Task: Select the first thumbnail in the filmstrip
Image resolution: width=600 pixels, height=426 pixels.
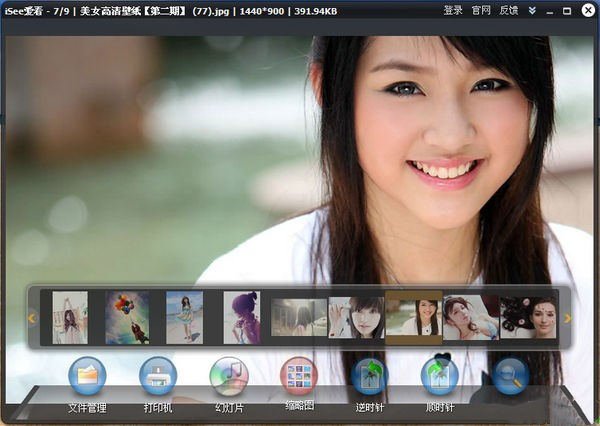Action: [70, 318]
